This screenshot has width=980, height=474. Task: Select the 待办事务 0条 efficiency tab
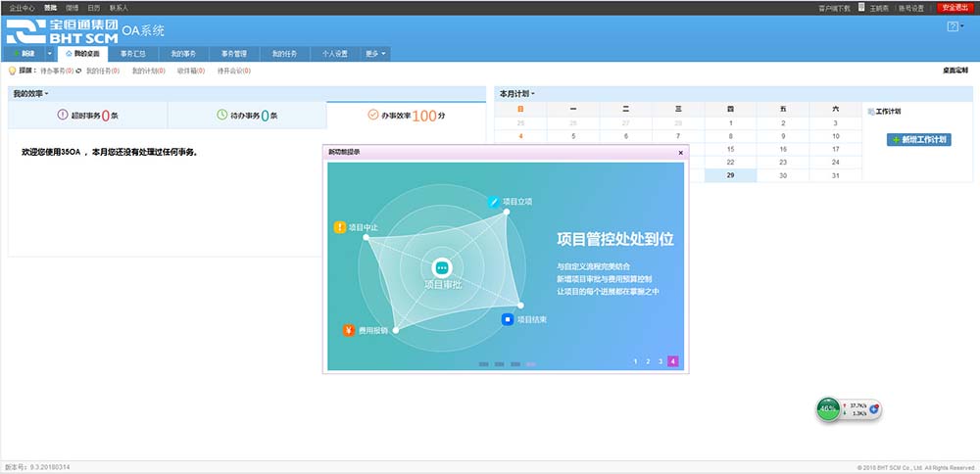point(247,116)
